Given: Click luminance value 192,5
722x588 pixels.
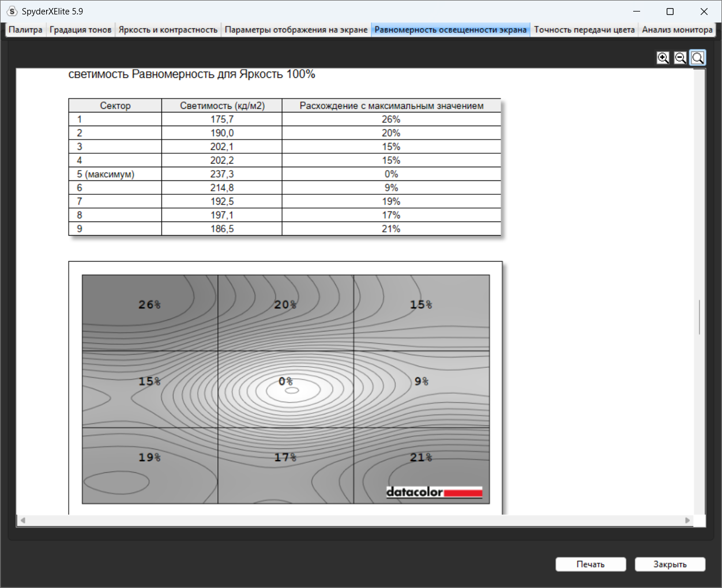Looking at the screenshot, I should click(222, 202).
